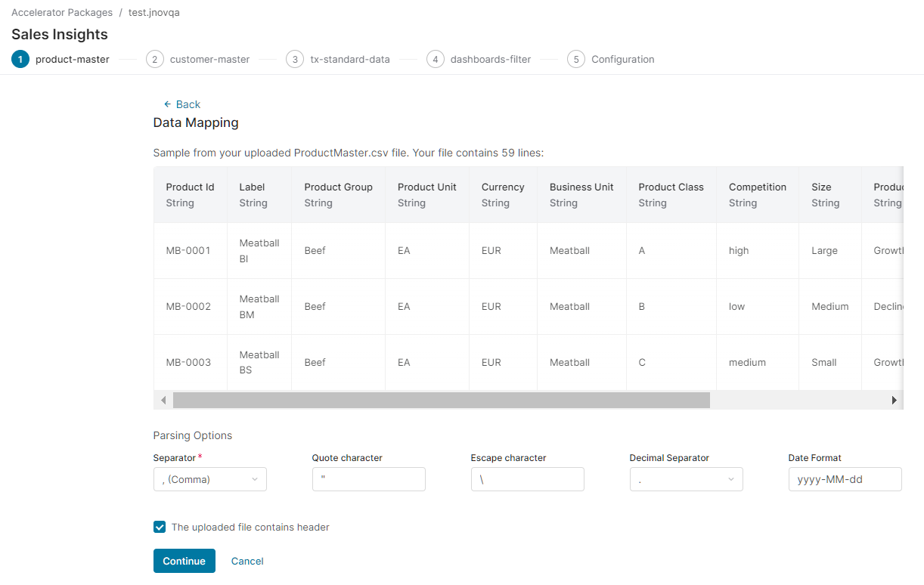Image resolution: width=924 pixels, height=585 pixels.
Task: Click the Back arrow icon
Action: [x=168, y=104]
